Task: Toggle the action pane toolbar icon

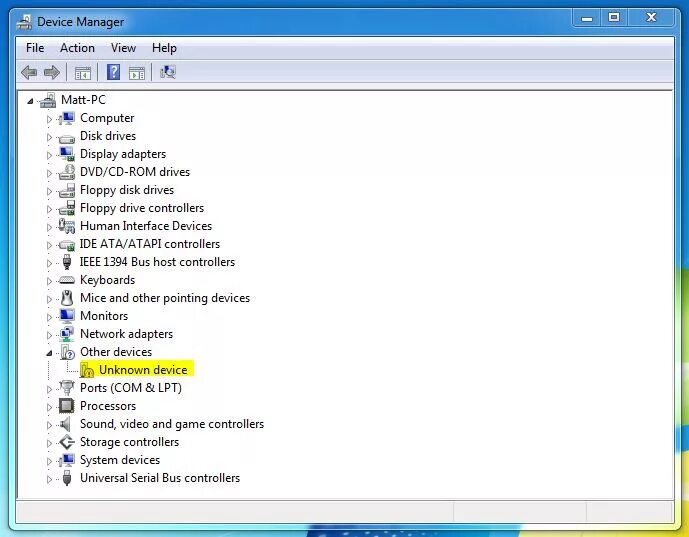Action: [137, 73]
